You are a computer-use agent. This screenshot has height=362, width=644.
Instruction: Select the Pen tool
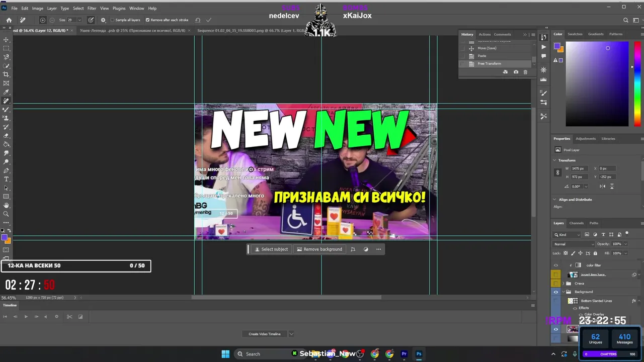tap(6, 170)
